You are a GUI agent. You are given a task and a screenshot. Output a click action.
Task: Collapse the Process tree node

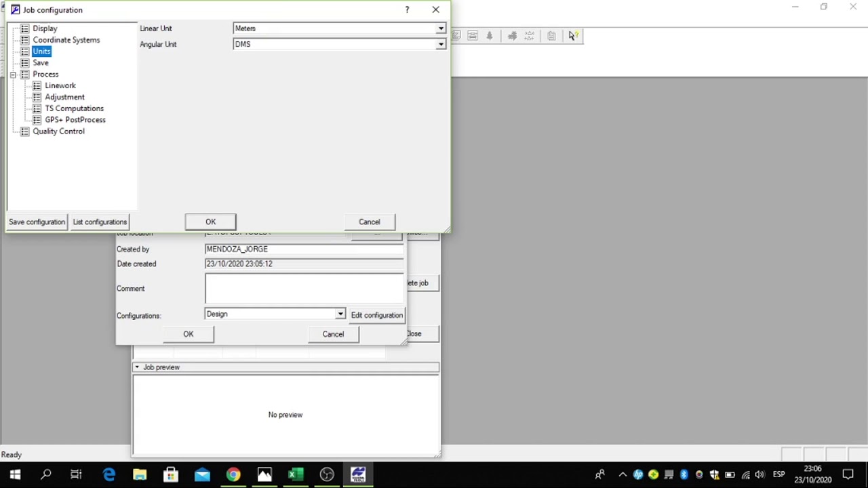pyautogui.click(x=13, y=75)
